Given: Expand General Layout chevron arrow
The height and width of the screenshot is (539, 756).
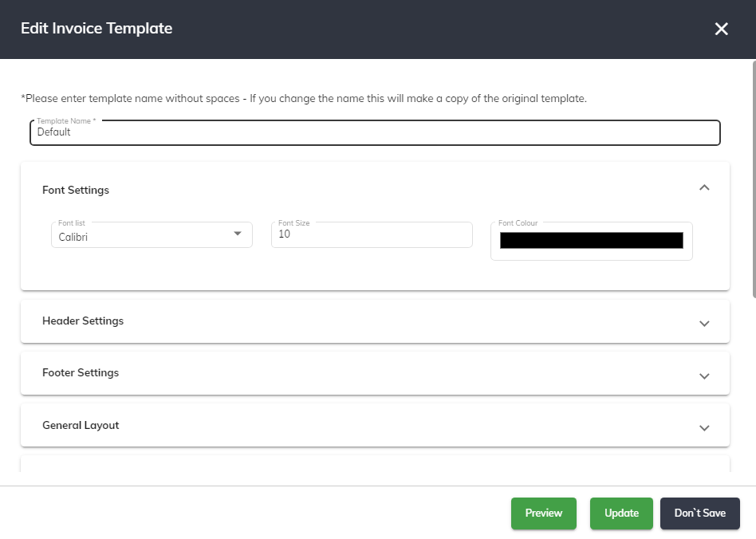Looking at the screenshot, I should [x=704, y=428].
